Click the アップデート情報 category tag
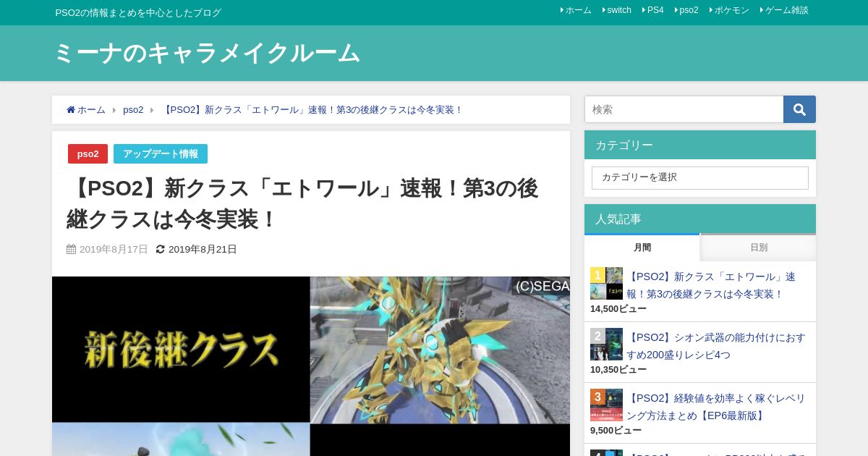Image resolution: width=868 pixels, height=456 pixels. (161, 153)
